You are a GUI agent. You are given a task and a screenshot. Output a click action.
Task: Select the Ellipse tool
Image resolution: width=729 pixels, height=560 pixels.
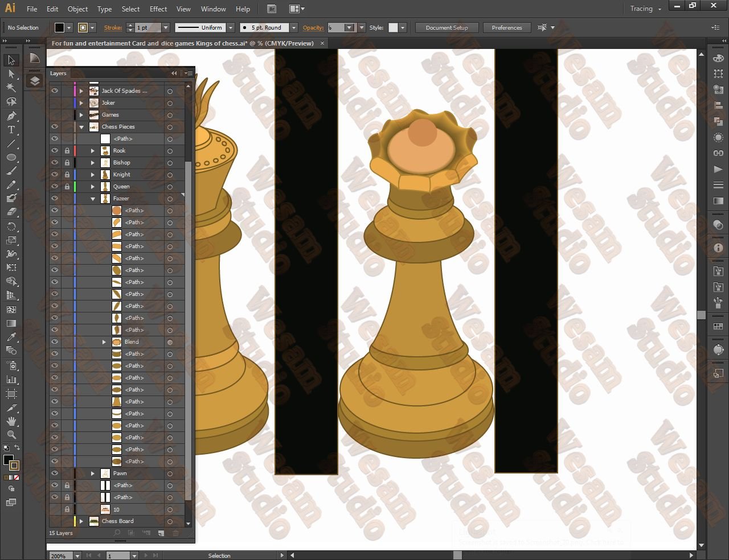[x=11, y=157]
